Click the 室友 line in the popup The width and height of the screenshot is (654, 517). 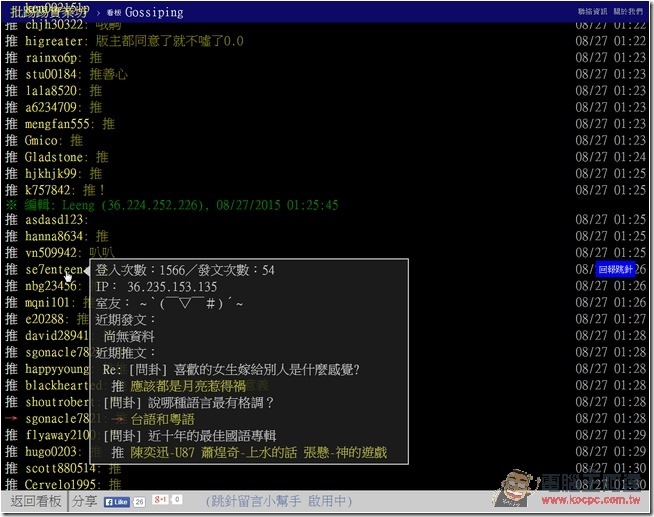click(169, 304)
